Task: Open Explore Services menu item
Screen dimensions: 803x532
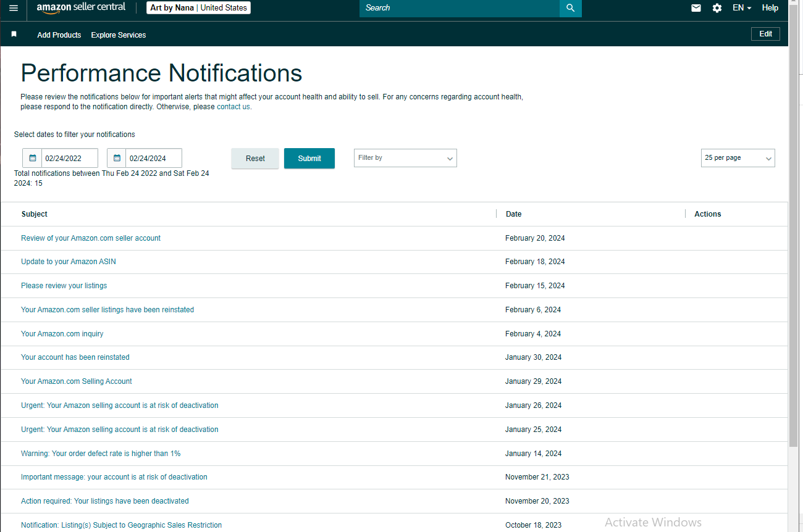Action: click(x=119, y=35)
